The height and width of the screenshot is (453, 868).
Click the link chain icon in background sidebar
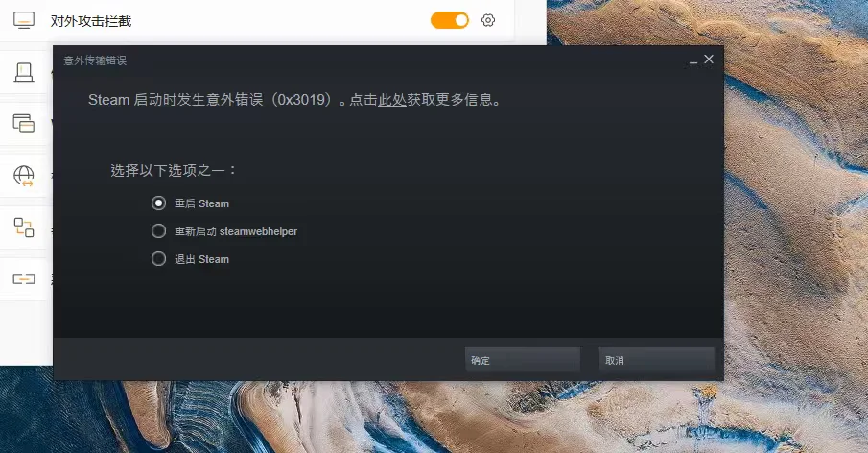pyautogui.click(x=24, y=278)
